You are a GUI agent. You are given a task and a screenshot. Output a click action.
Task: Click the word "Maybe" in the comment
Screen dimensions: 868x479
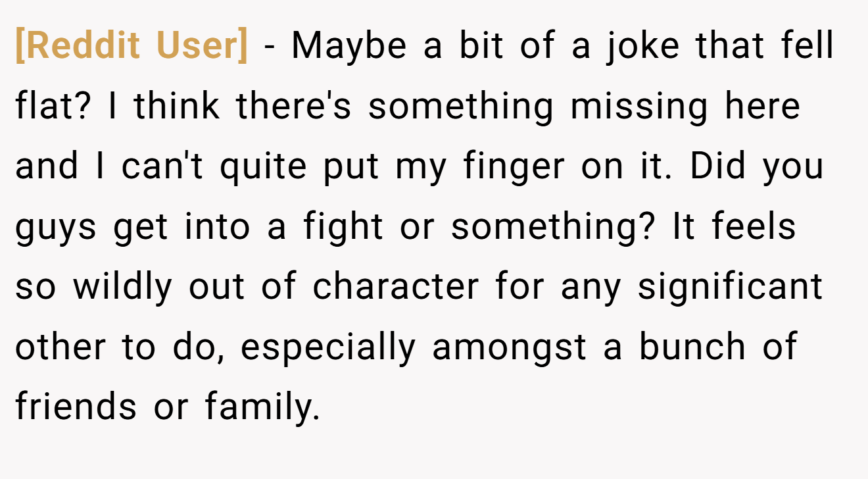point(349,46)
